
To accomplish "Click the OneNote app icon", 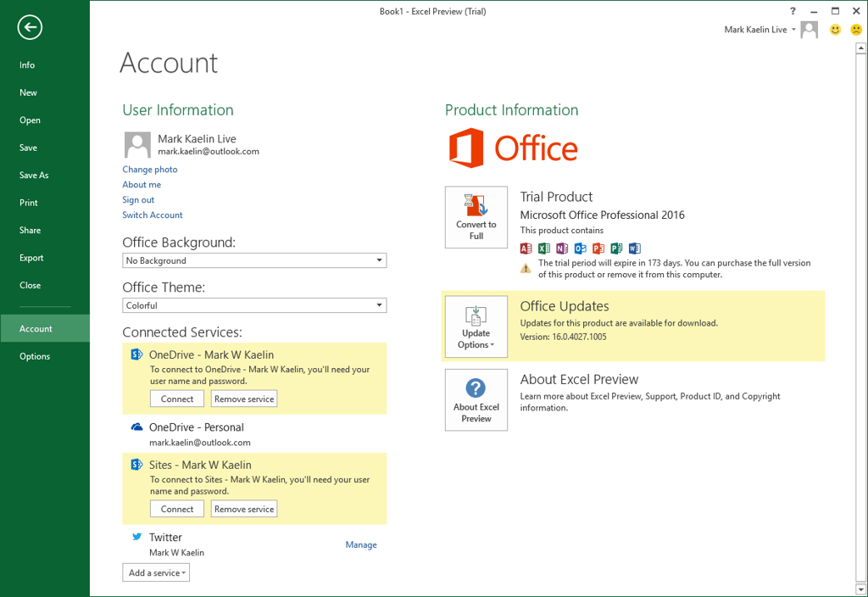I will [562, 248].
